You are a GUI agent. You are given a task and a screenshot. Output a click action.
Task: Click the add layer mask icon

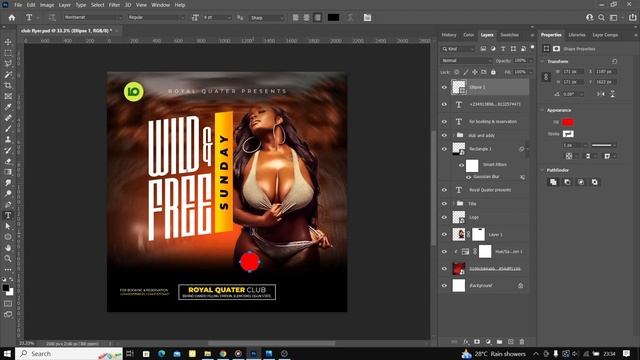[x=477, y=342]
